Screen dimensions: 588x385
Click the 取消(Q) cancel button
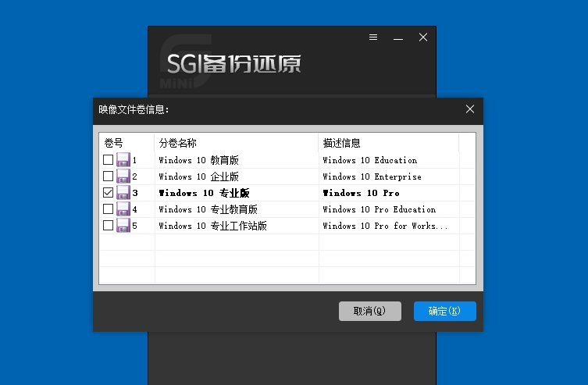pos(370,311)
